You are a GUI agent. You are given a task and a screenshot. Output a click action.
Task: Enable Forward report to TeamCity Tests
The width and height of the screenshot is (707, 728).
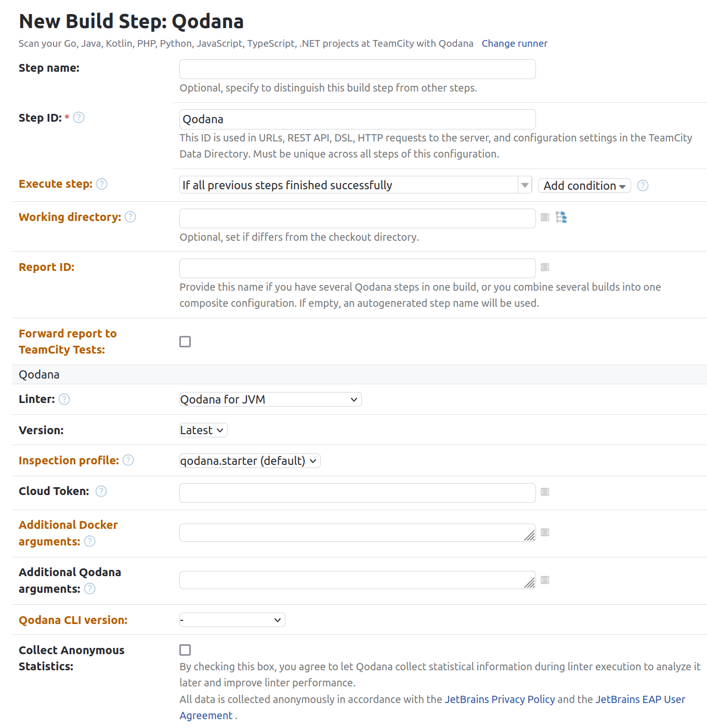pyautogui.click(x=185, y=341)
